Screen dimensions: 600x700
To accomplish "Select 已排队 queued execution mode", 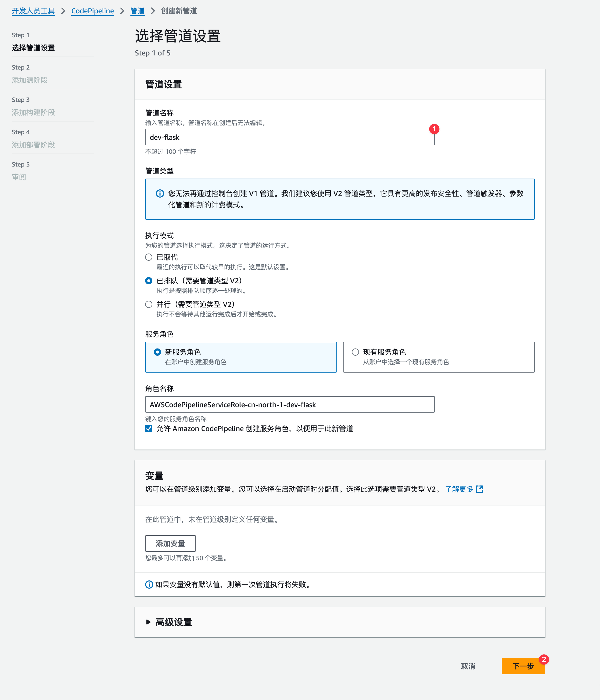I will coord(148,281).
